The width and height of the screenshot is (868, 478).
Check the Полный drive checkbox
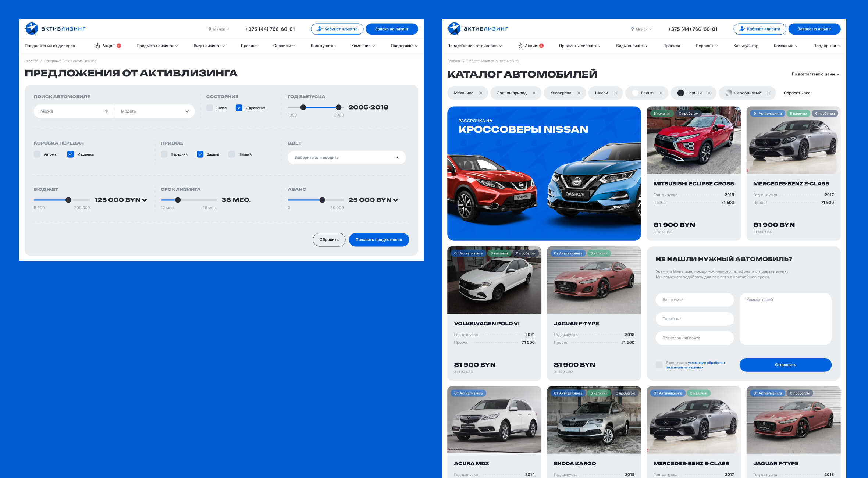pyautogui.click(x=232, y=154)
